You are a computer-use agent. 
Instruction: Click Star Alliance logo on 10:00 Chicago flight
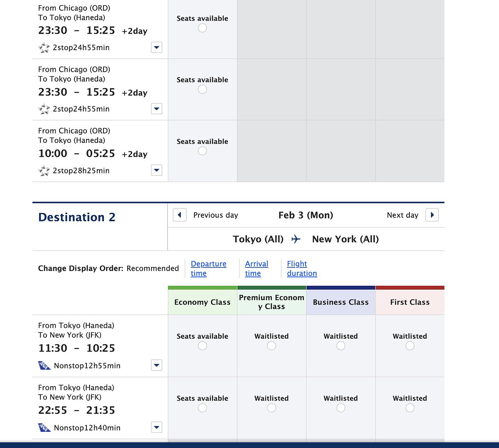[x=44, y=171]
